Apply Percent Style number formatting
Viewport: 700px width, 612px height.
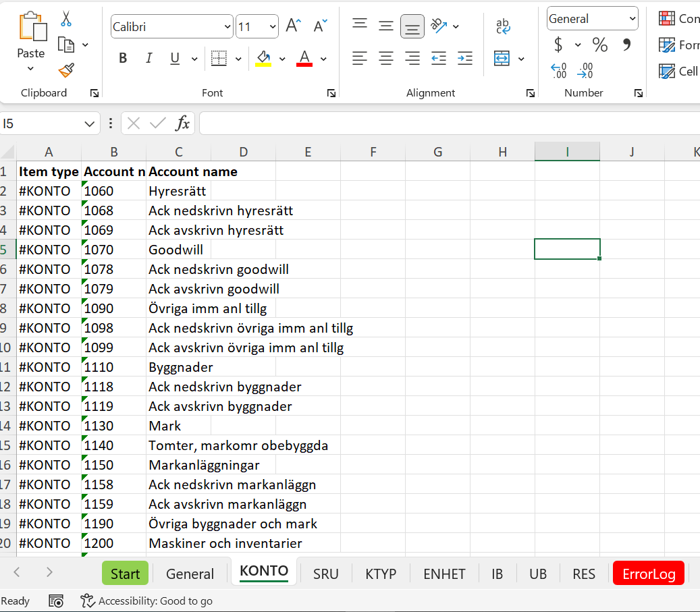[x=599, y=45]
